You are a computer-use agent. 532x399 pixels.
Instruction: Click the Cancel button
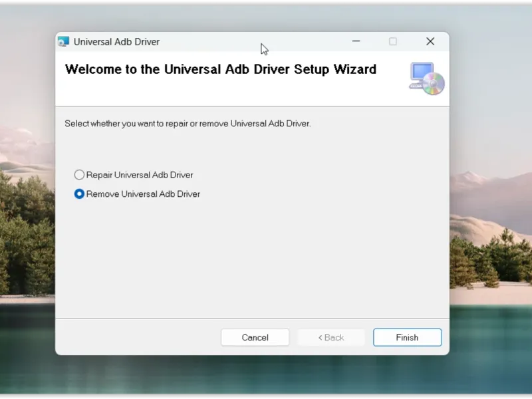pos(255,337)
